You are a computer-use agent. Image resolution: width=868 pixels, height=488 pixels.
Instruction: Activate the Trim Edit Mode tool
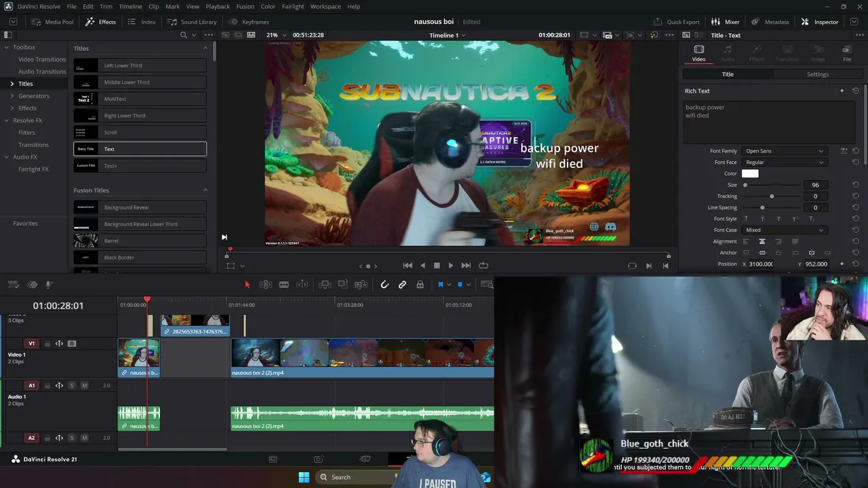click(266, 285)
